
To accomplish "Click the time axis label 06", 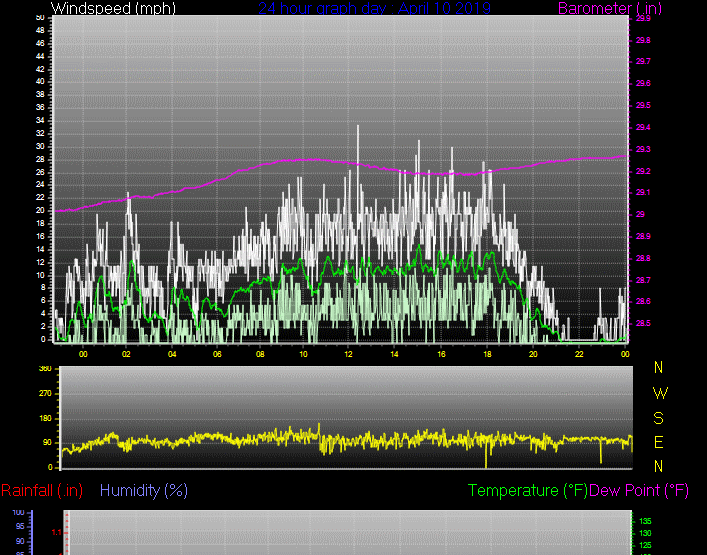I will 217,354.
